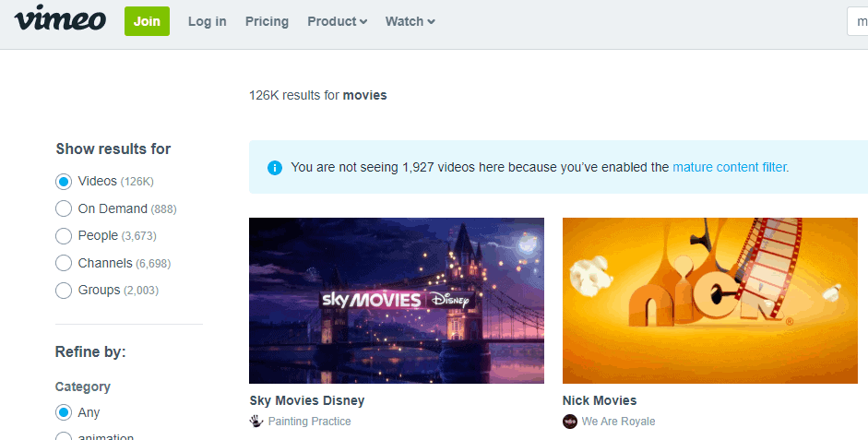Play the Nick Movies thumbnail
This screenshot has height=440, width=868.
click(710, 301)
